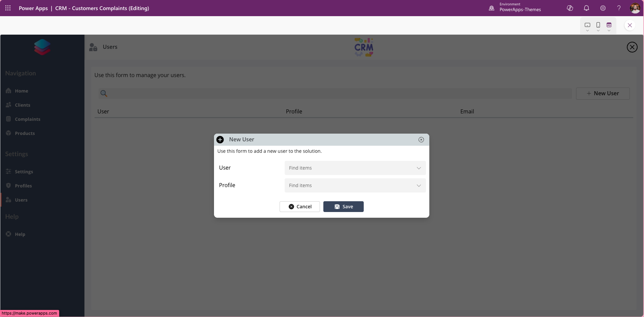The image size is (644, 317).
Task: Expand the User dropdown
Action: (x=419, y=168)
